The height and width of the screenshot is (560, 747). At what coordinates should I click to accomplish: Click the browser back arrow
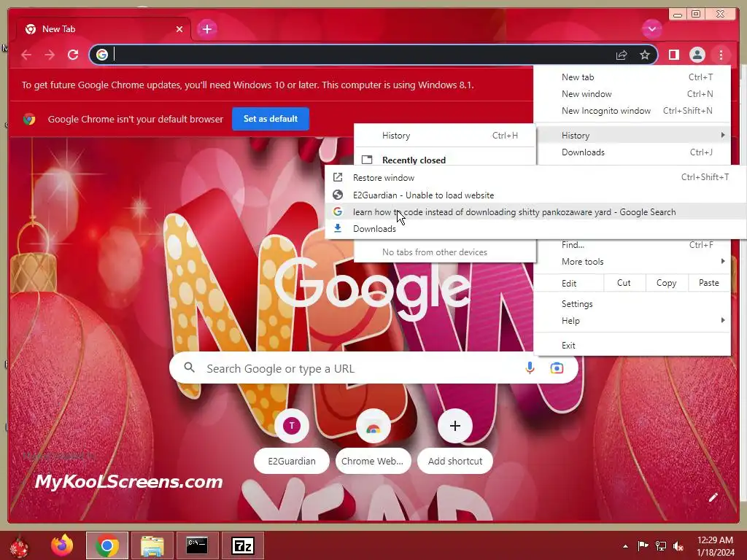click(x=27, y=55)
